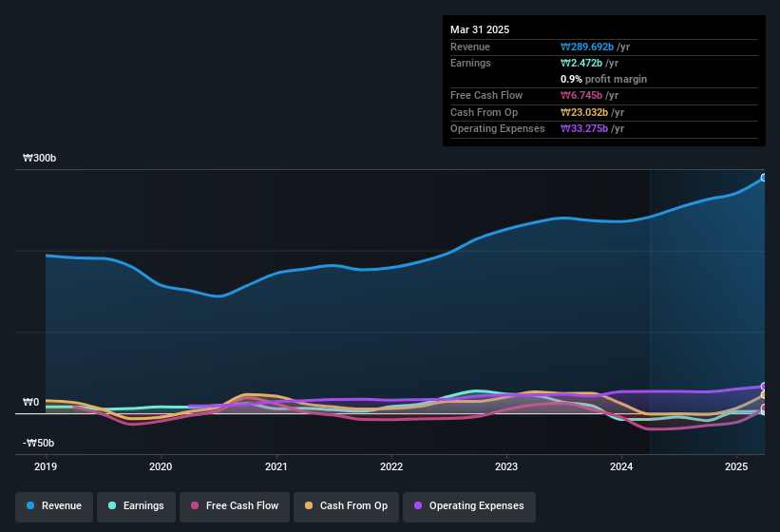Click the Cash From Op label in tooltip
This screenshot has height=532, width=780.
pos(484,112)
